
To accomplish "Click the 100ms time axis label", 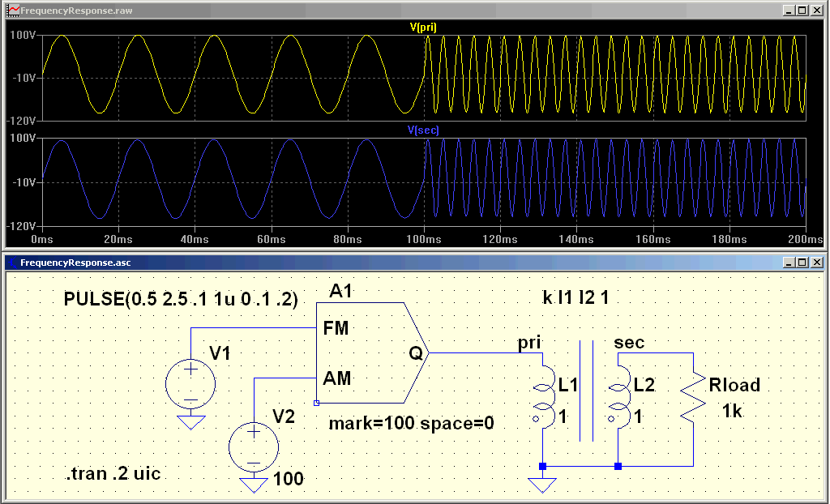I will tap(423, 241).
